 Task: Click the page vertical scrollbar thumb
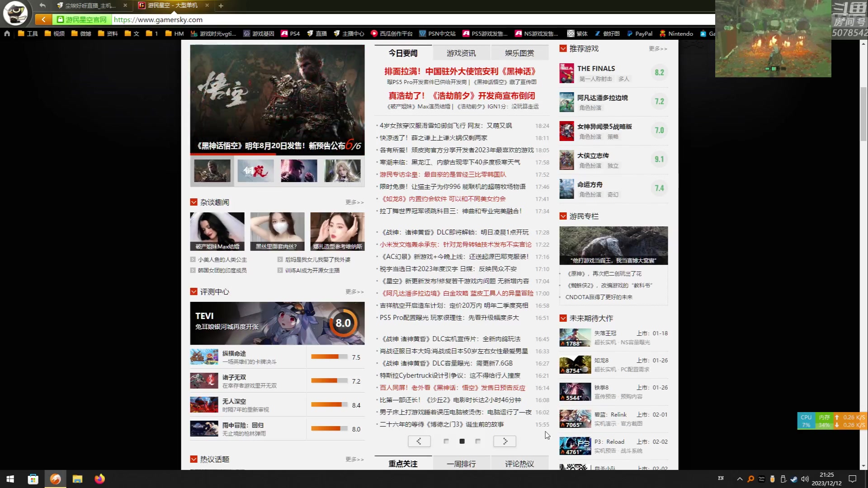point(863,113)
